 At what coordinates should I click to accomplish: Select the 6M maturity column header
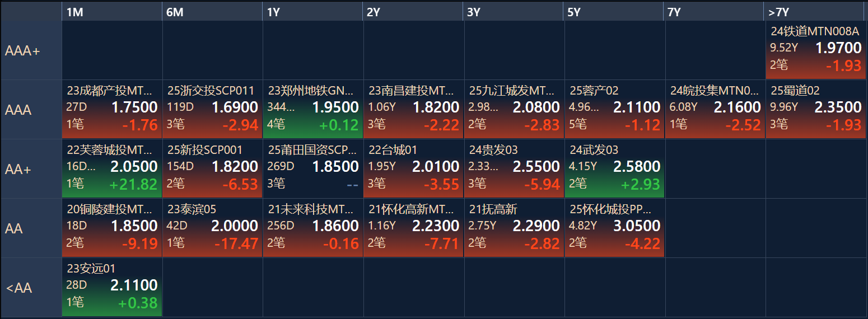click(212, 12)
